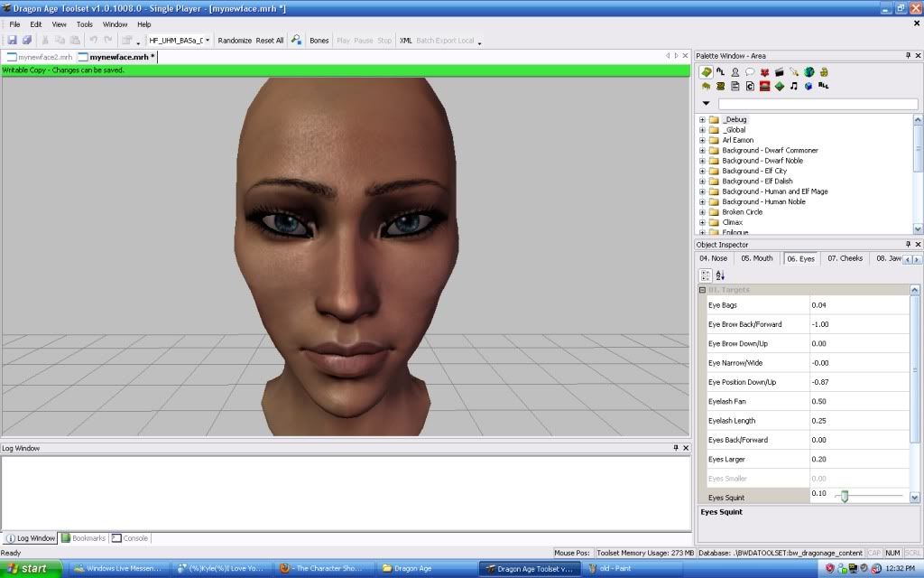Viewport: 924px width, 578px height.
Task: Click the Save icon in the toolbar
Action: (x=13, y=41)
